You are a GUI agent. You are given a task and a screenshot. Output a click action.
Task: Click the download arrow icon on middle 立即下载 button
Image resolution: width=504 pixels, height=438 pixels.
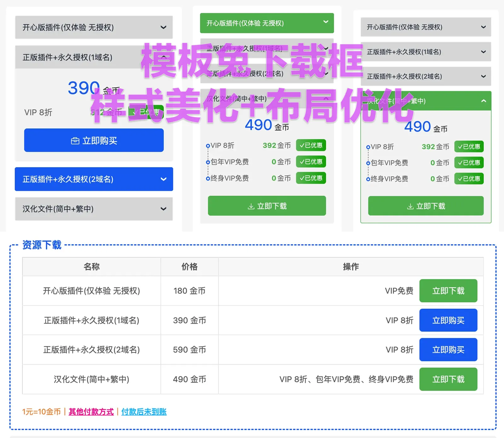pyautogui.click(x=251, y=206)
